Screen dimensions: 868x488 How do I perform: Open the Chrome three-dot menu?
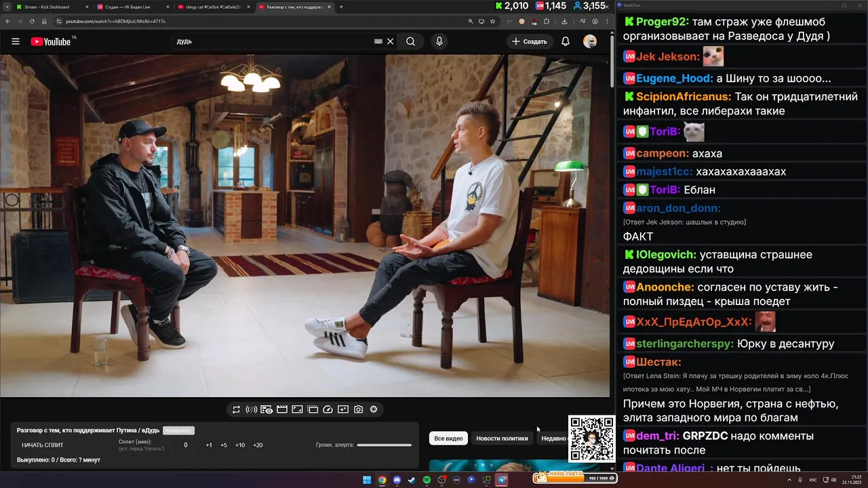608,21
